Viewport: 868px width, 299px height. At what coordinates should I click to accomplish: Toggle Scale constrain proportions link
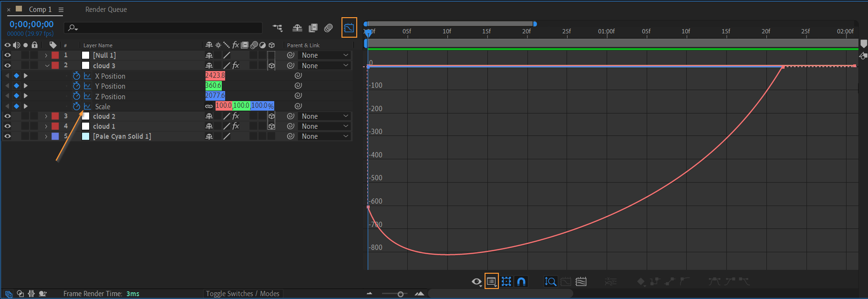tap(209, 106)
